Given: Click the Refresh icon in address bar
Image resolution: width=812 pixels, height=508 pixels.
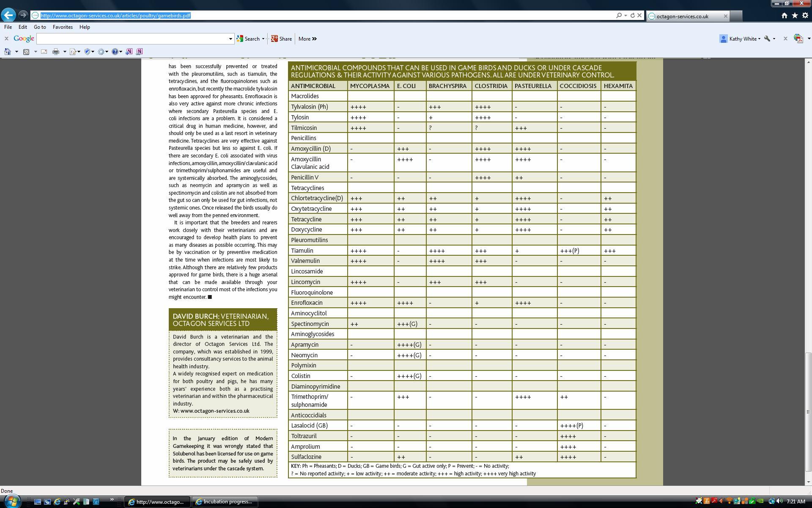Looking at the screenshot, I should 632,16.
